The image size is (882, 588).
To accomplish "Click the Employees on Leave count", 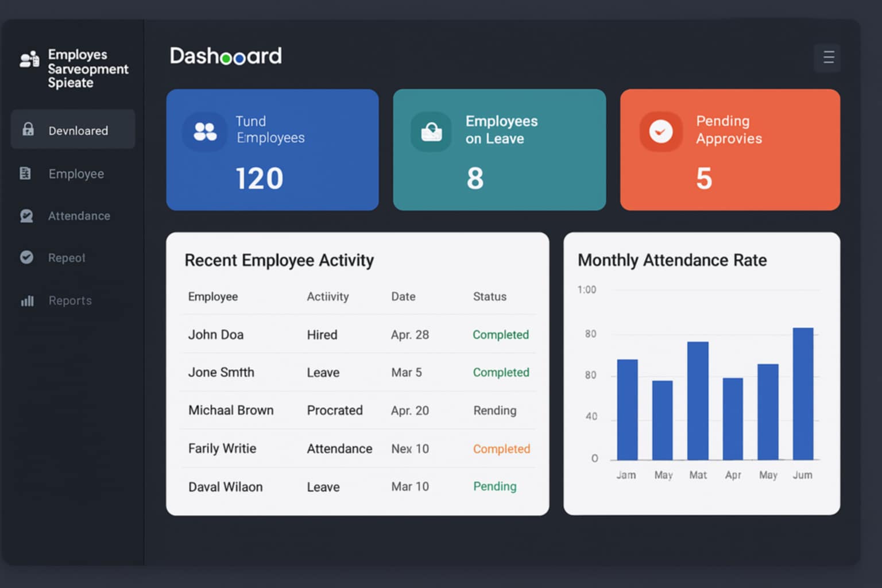I will [475, 179].
